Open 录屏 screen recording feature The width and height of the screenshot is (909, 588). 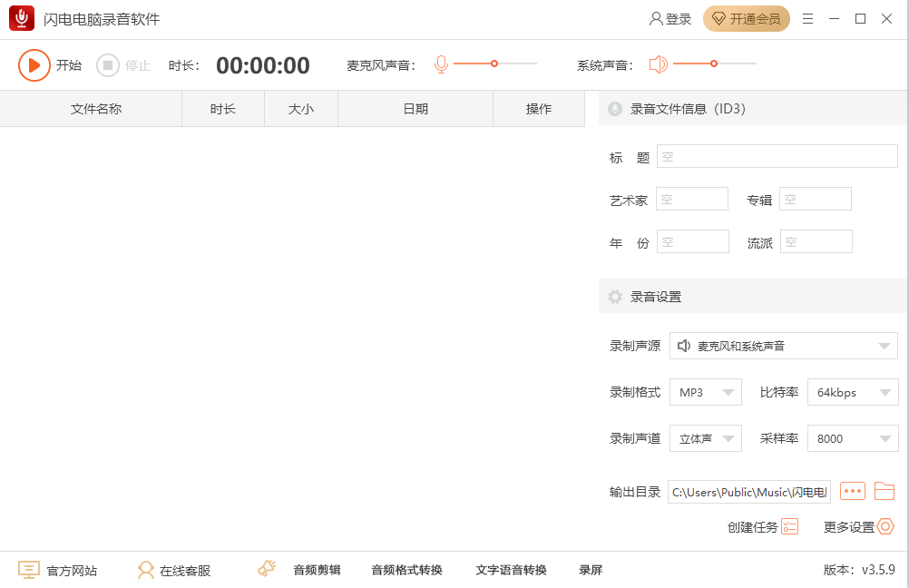590,570
